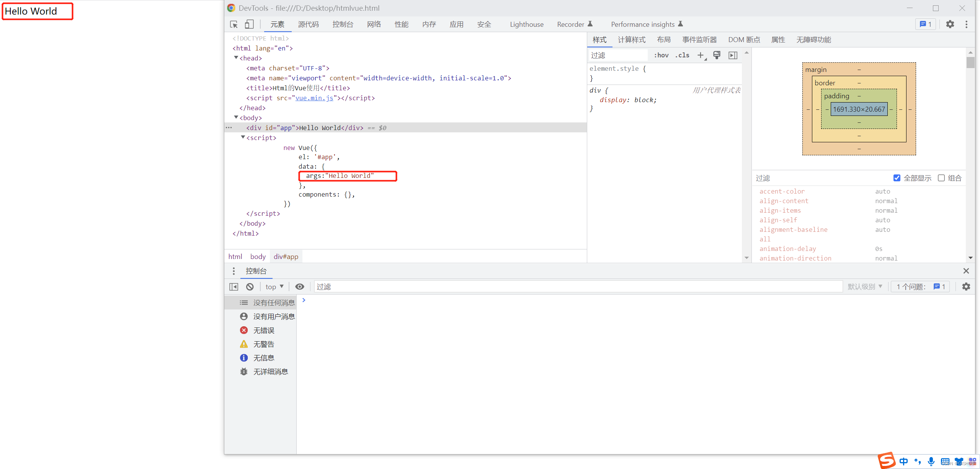Toggle computed styles sidebar icon

pyautogui.click(x=733, y=55)
